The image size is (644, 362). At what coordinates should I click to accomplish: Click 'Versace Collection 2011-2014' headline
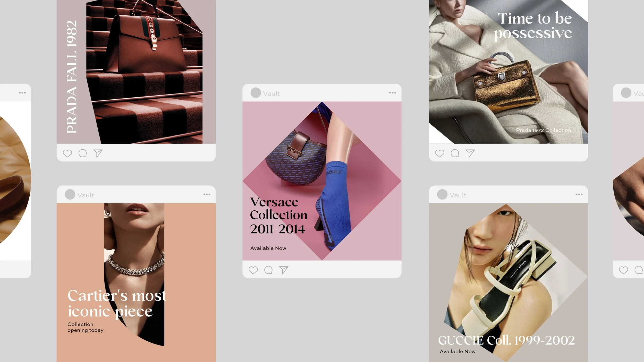(x=278, y=216)
